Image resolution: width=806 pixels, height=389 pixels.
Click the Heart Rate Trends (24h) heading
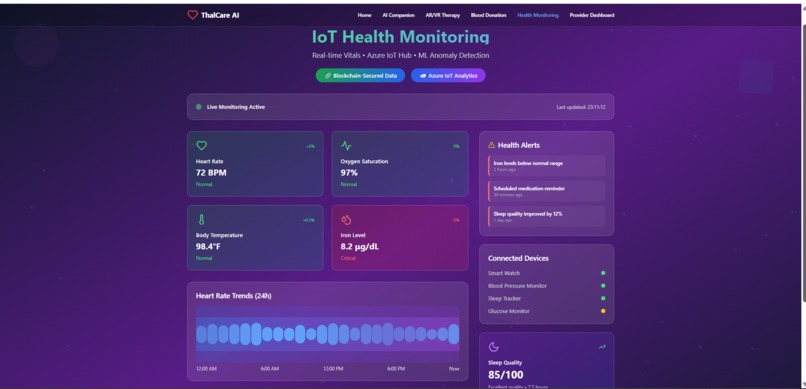coord(234,296)
